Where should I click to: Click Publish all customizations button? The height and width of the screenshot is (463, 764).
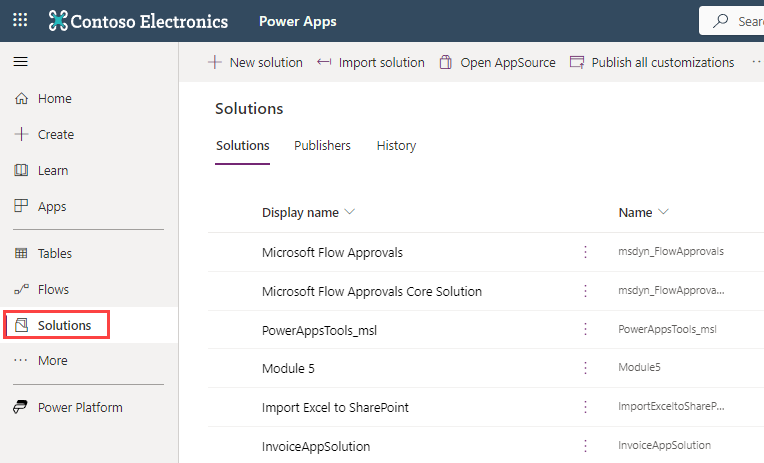652,62
